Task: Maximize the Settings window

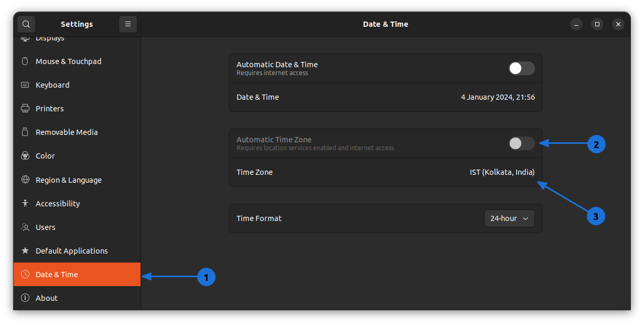Action: (x=597, y=24)
